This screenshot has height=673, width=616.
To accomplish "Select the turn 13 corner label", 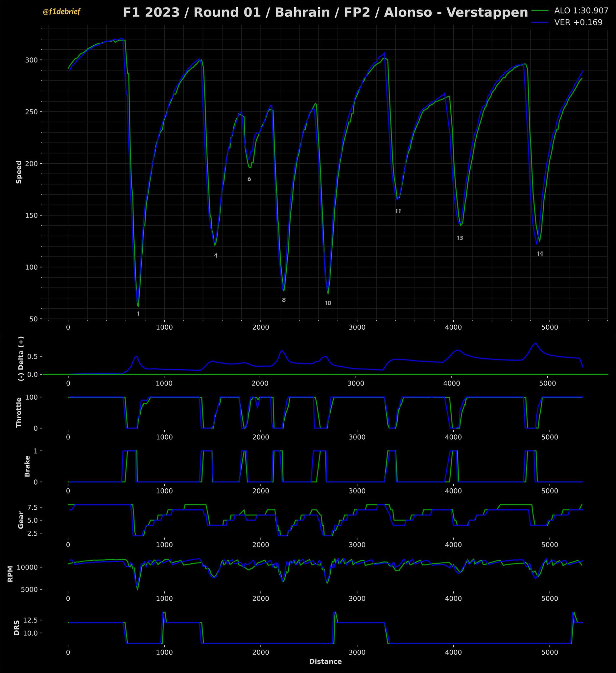I will (x=460, y=238).
